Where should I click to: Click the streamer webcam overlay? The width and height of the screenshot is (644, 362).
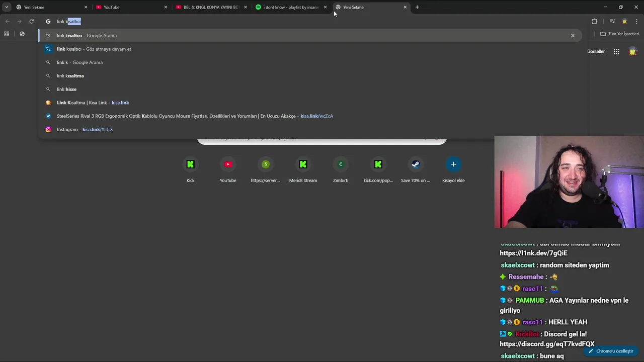click(569, 182)
